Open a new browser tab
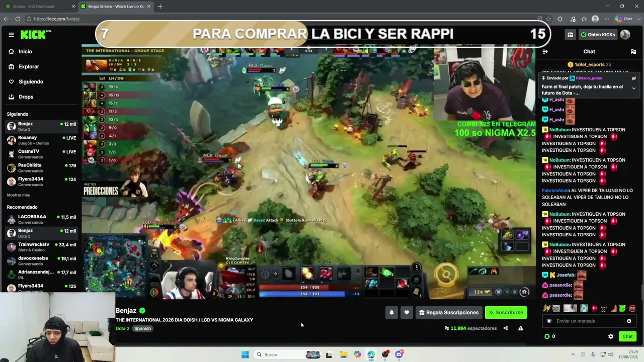The image size is (644, 362). tap(160, 7)
